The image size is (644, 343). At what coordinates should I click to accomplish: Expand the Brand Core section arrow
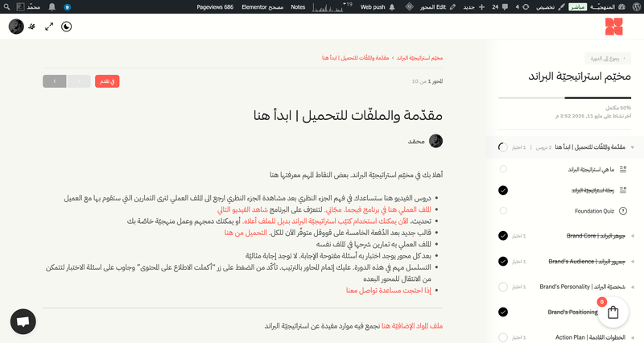point(633,236)
